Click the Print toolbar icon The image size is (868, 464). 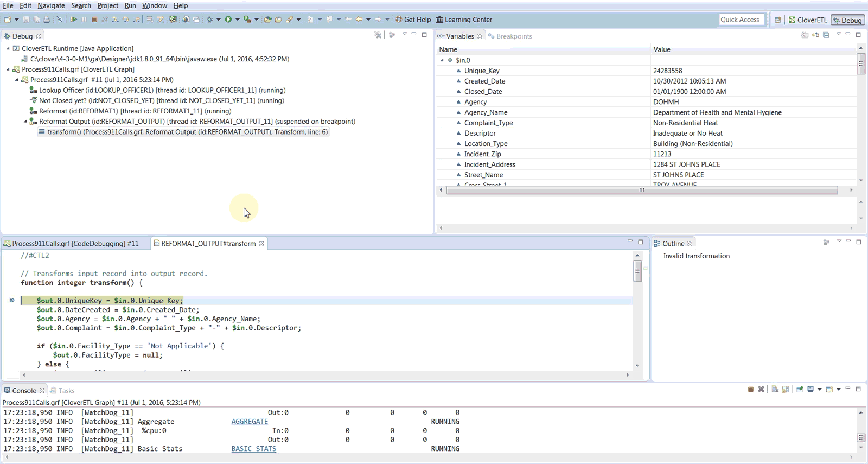coord(47,20)
